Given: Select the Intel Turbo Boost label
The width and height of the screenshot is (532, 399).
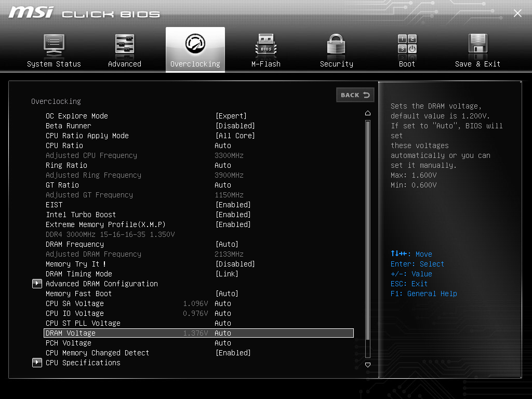Looking at the screenshot, I should coord(81,215).
